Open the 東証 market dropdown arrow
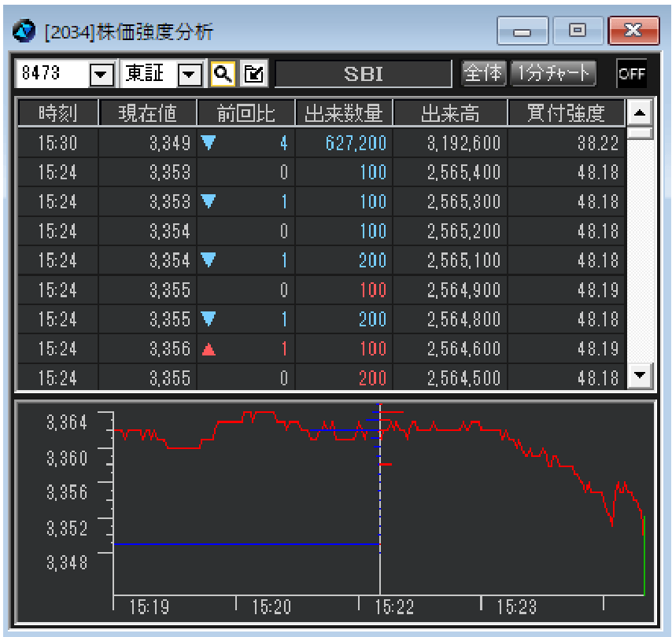 pyautogui.click(x=189, y=75)
